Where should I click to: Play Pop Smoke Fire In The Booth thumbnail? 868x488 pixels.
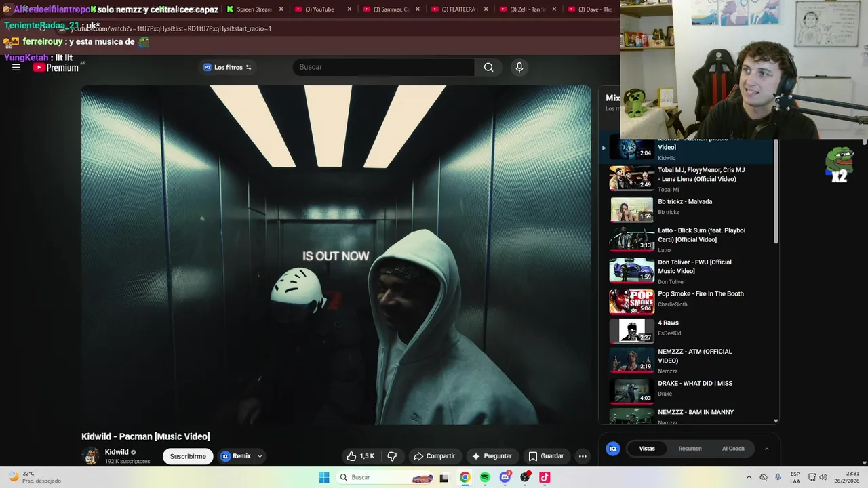631,302
